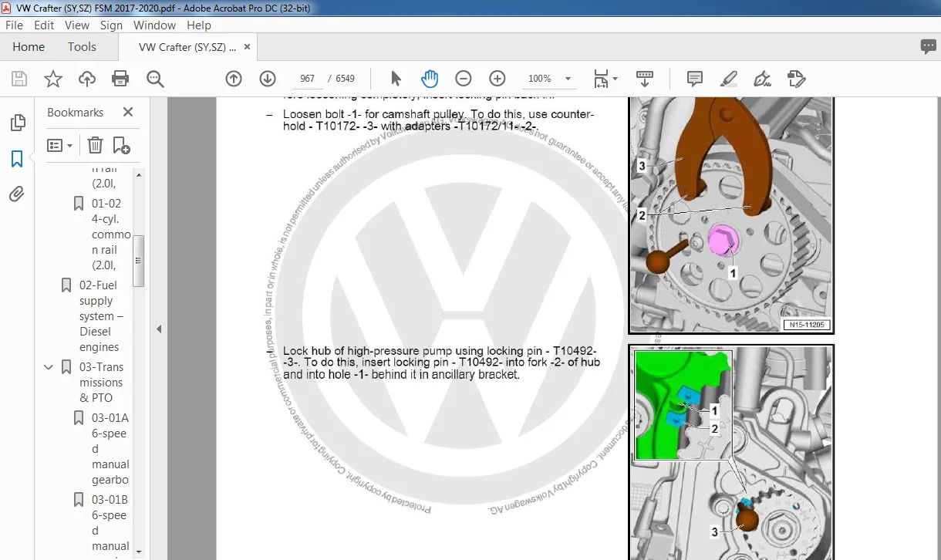Open Page Thumbnails panel icon
Viewport: 941px width, 560px height.
pyautogui.click(x=17, y=123)
